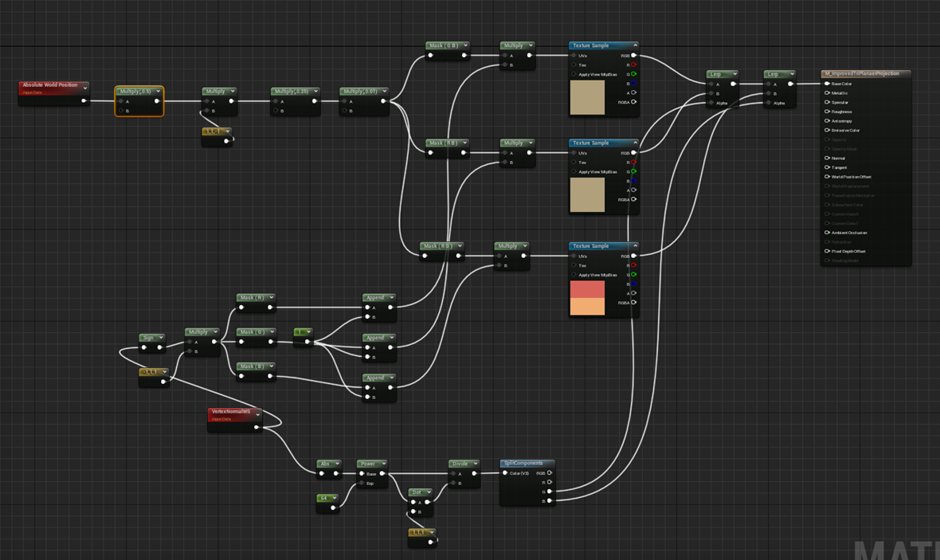Select the SplitComponents node title
The width and height of the screenshot is (940, 560).
click(523, 463)
